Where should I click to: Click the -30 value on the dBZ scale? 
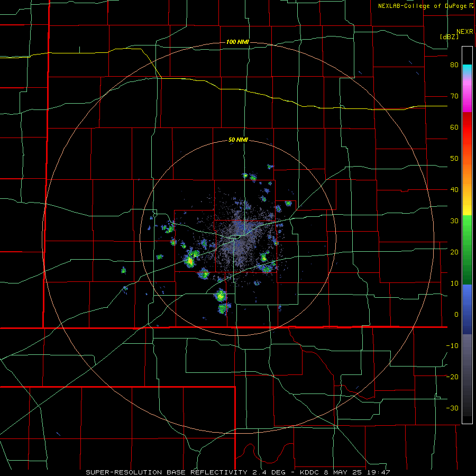[452, 408]
